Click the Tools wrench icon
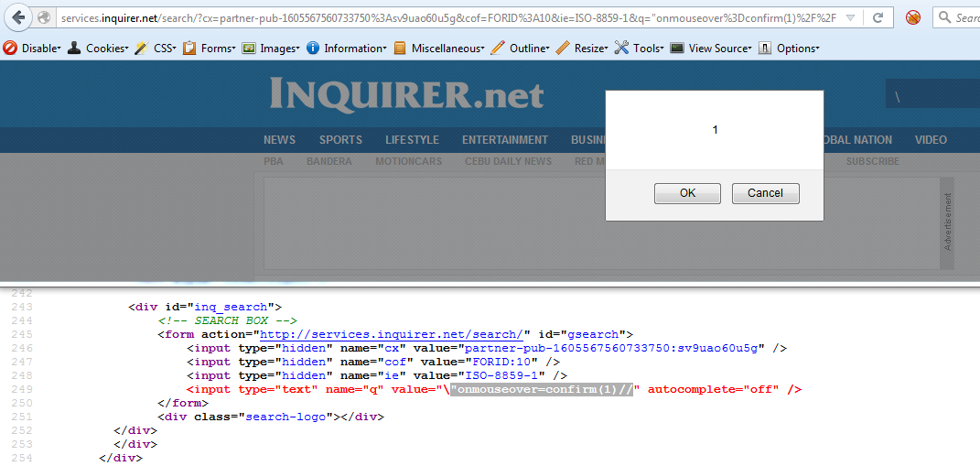 (621, 49)
